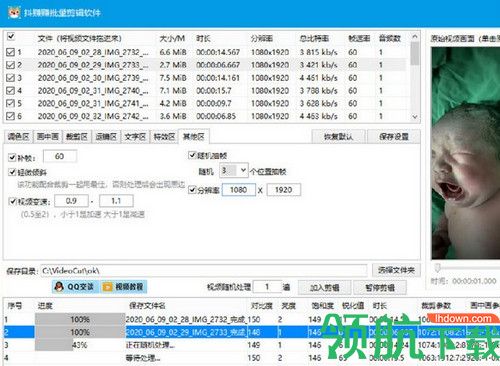
Task: Click the save directory field C:\VideoCut\ok\
Action: pyautogui.click(x=204, y=271)
